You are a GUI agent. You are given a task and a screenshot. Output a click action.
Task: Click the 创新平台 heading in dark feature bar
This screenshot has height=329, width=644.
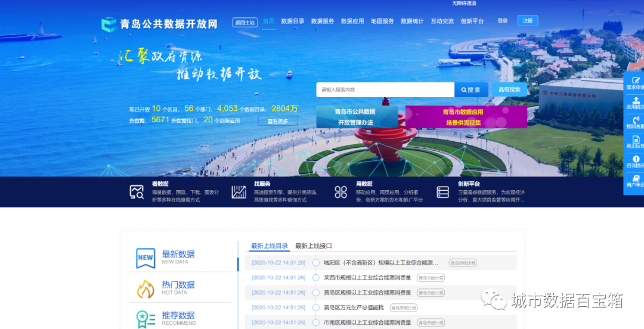point(469,184)
